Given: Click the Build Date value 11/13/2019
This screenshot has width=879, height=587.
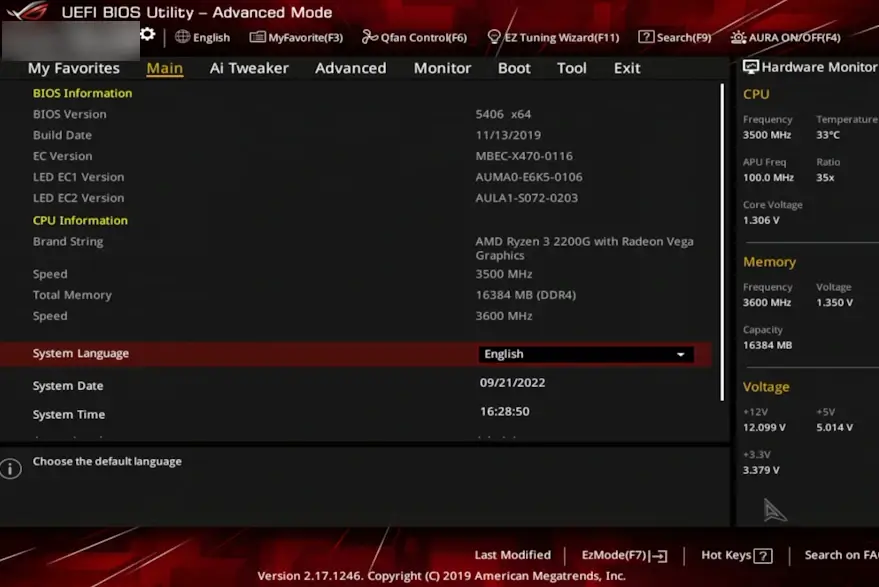Looking at the screenshot, I should click(508, 135).
